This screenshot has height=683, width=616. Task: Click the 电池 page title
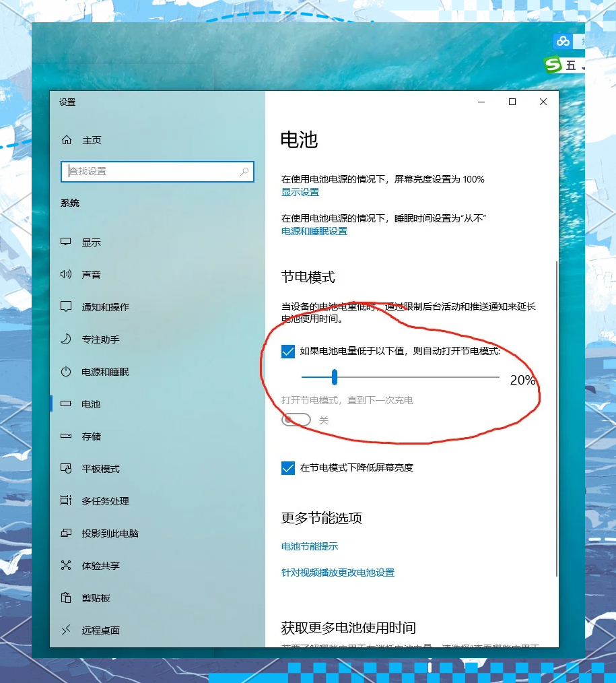[x=299, y=140]
